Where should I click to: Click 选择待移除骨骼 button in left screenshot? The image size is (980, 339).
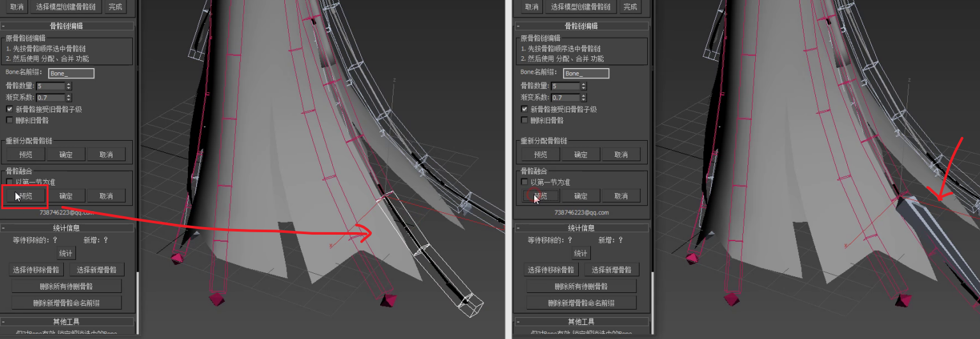pyautogui.click(x=37, y=270)
